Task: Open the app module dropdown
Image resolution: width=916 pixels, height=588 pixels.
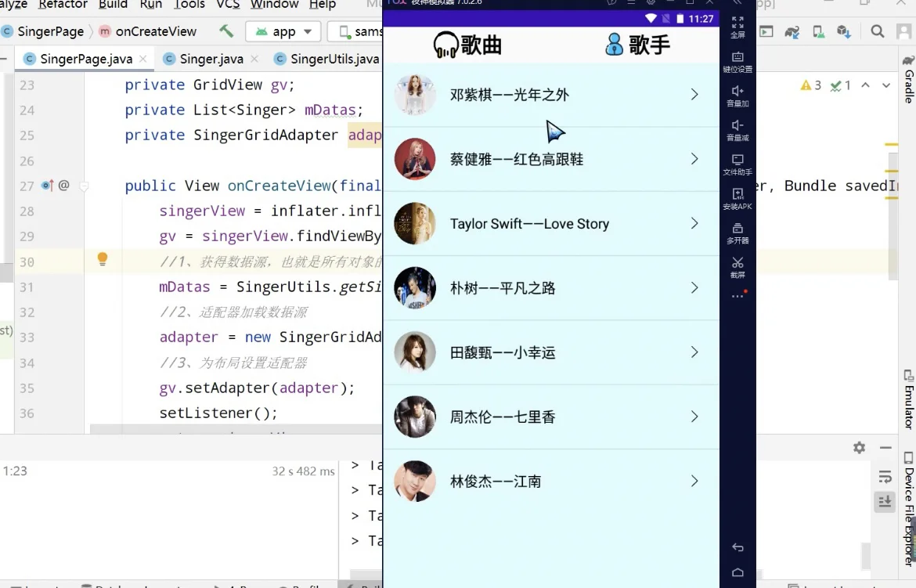Action: tap(283, 31)
